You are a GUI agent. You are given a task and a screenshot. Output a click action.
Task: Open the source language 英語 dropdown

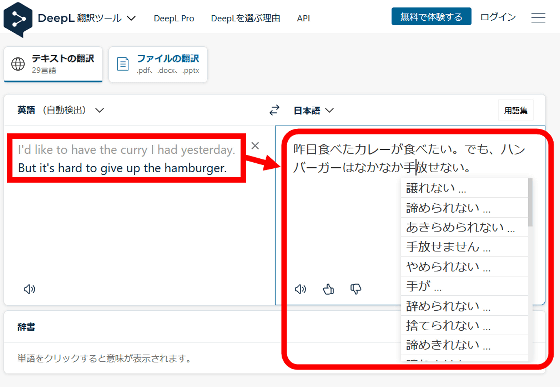click(x=61, y=110)
